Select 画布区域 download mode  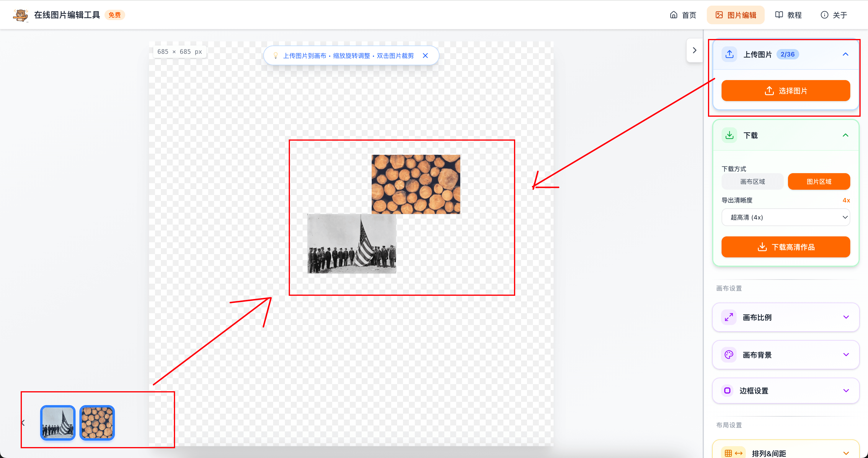point(752,181)
